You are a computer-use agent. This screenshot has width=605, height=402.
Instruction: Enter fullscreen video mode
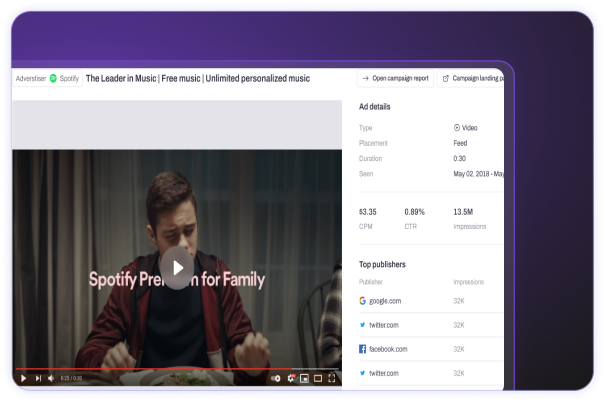(333, 378)
